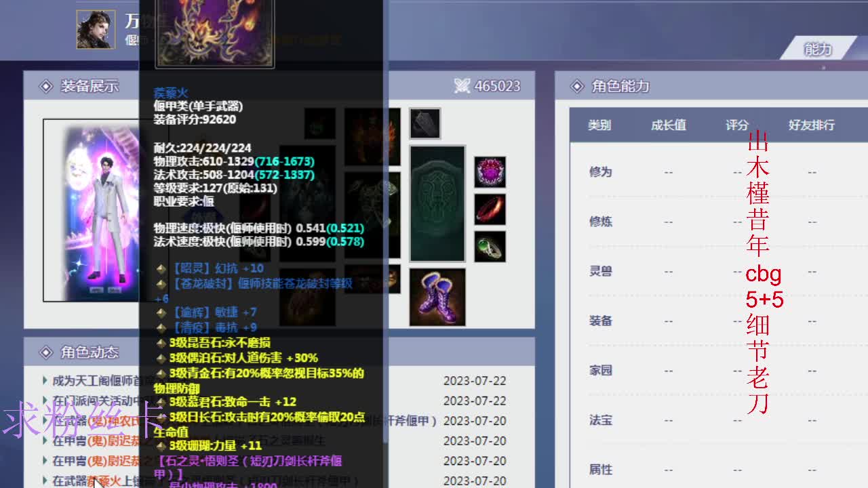
Task: Select the 修为 row in 角色能力
Action: pos(599,171)
